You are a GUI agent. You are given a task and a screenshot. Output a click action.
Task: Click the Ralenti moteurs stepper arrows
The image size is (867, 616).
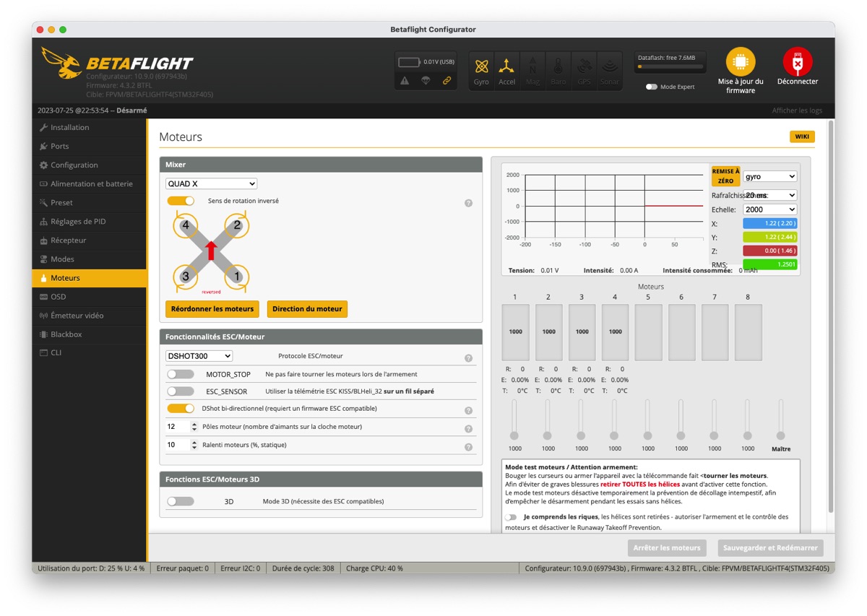click(194, 445)
